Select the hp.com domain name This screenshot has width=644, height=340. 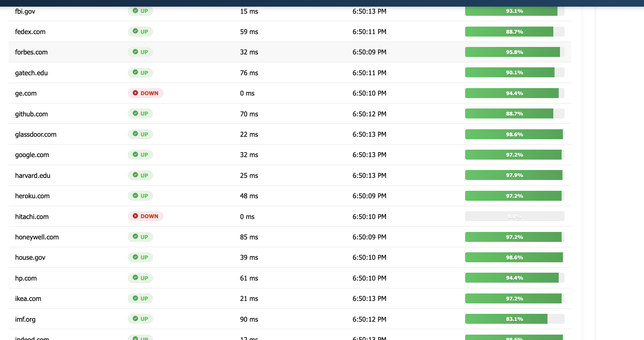point(26,278)
